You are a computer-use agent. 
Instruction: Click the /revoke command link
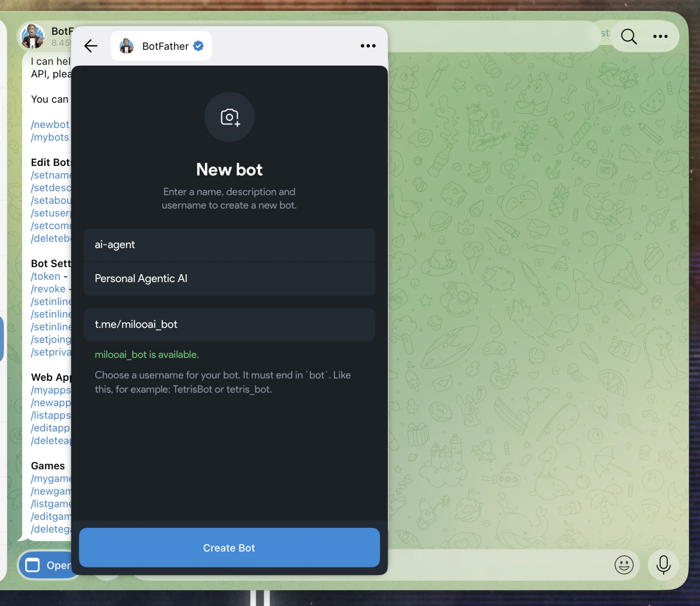[x=48, y=289]
